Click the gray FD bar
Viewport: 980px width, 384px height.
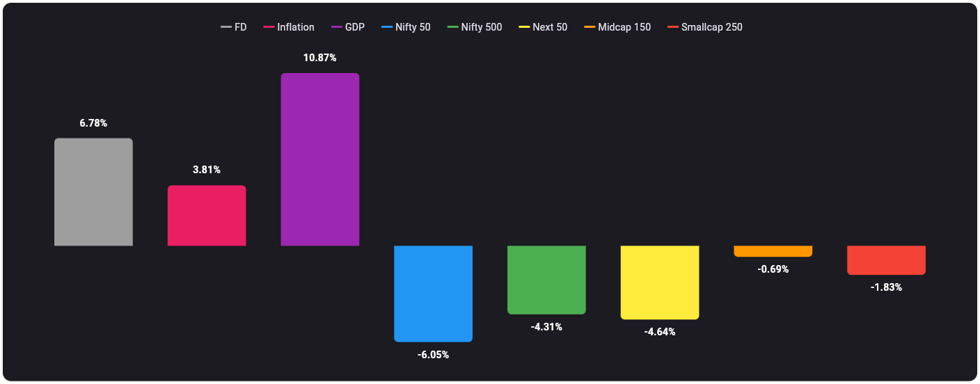[x=93, y=192]
